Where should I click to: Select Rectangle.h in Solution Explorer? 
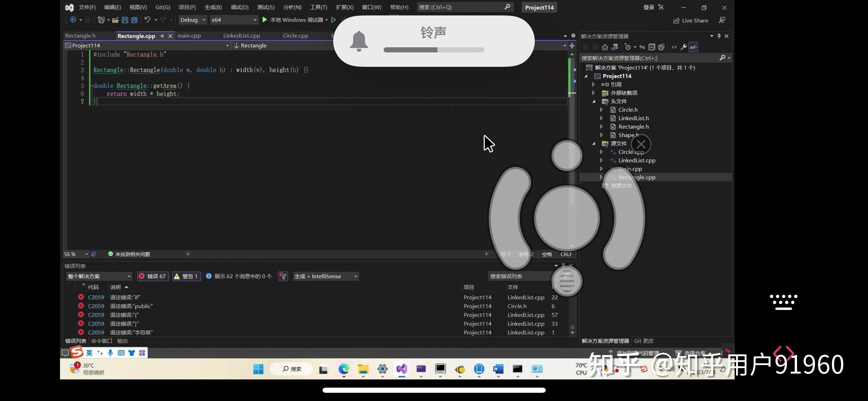click(634, 127)
